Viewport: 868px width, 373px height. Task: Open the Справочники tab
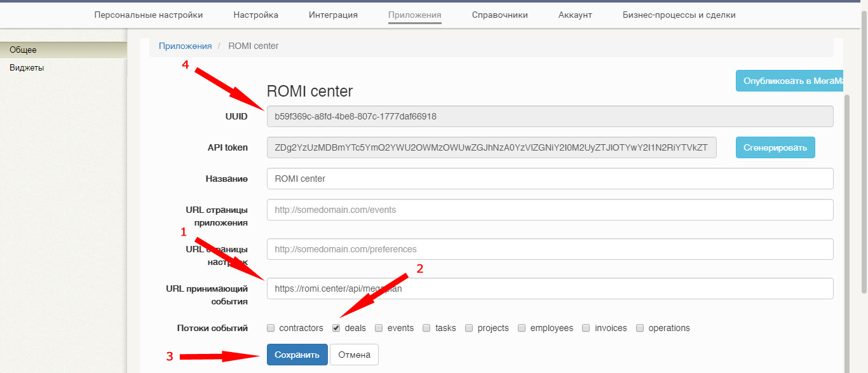click(x=500, y=15)
